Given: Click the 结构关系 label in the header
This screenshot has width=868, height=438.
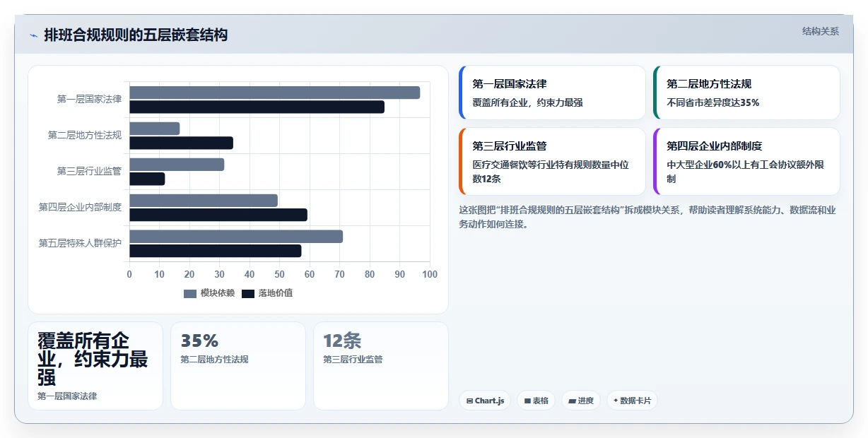Looking at the screenshot, I should (x=821, y=31).
